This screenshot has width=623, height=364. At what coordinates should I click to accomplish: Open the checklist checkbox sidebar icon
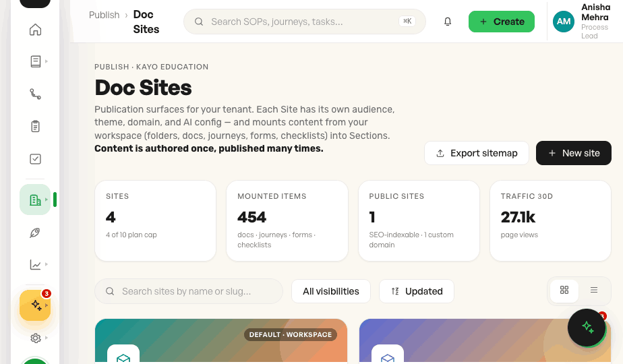[35, 159]
